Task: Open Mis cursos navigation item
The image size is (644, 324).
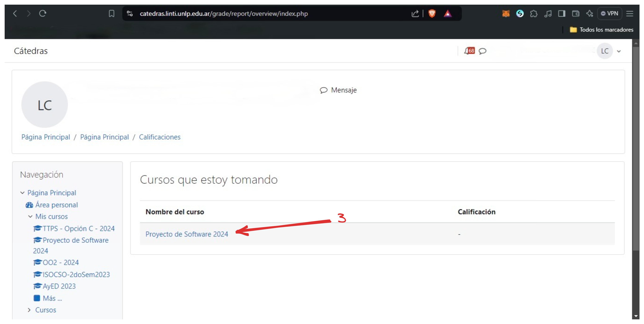Action: click(51, 216)
